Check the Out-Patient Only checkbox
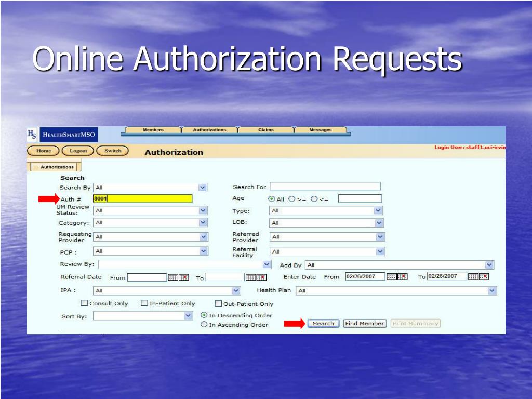 pyautogui.click(x=219, y=303)
